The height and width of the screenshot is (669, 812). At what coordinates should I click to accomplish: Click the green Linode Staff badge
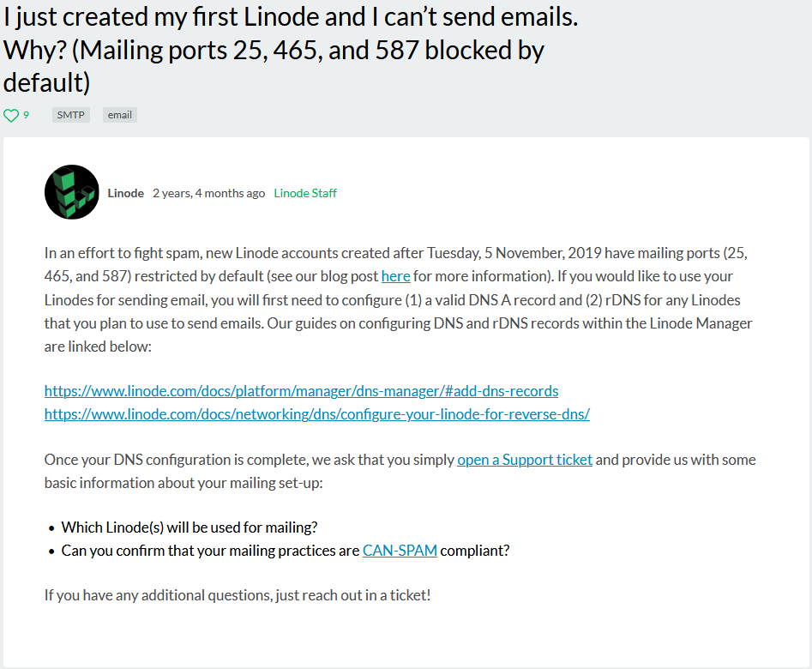point(305,193)
